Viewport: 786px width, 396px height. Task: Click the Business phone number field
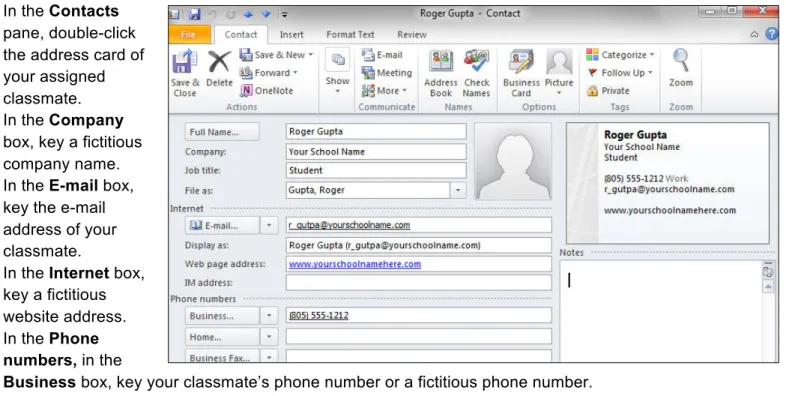pyautogui.click(x=419, y=315)
